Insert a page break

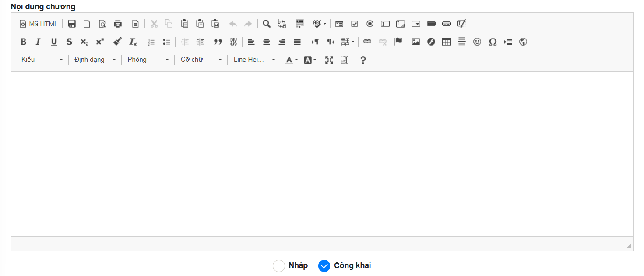pyautogui.click(x=508, y=42)
